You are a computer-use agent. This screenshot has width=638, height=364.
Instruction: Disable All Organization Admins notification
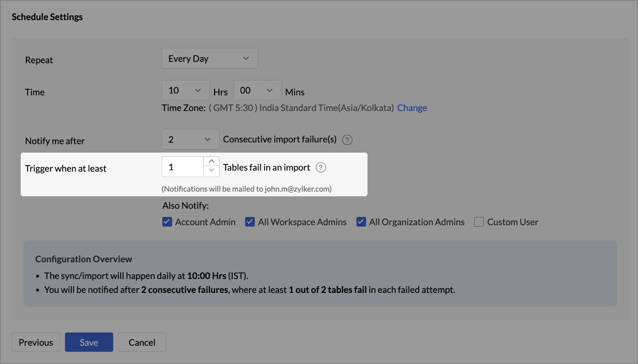pyautogui.click(x=361, y=222)
